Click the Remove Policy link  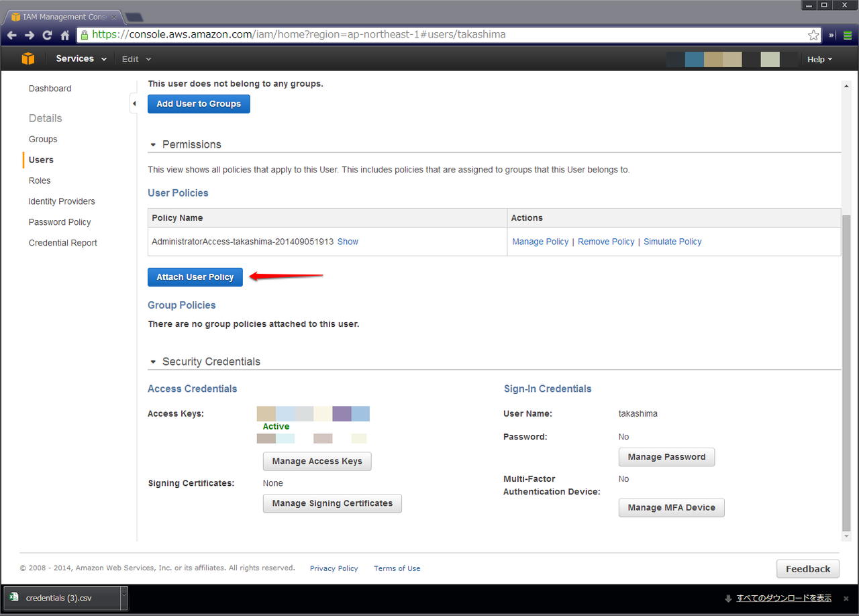coord(606,242)
